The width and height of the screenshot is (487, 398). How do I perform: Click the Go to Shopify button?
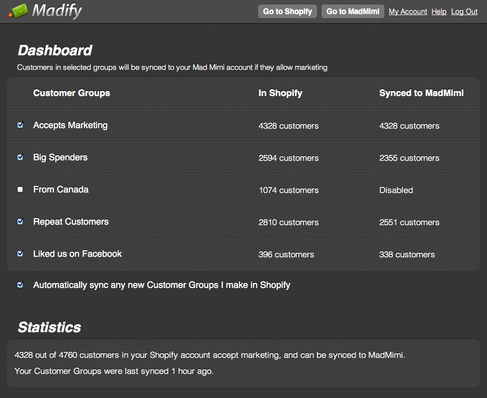tap(287, 11)
